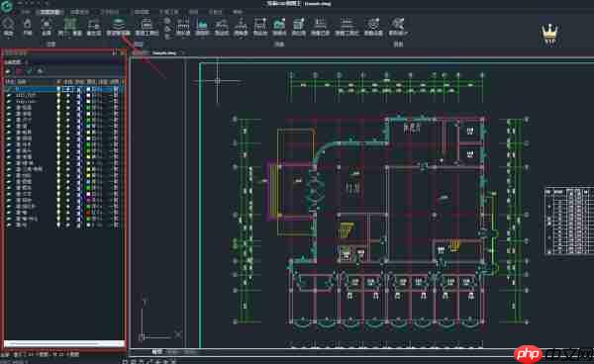The image size is (594, 364).
Task: Click the green grid-pattern ribbon icon
Action: point(69,24)
